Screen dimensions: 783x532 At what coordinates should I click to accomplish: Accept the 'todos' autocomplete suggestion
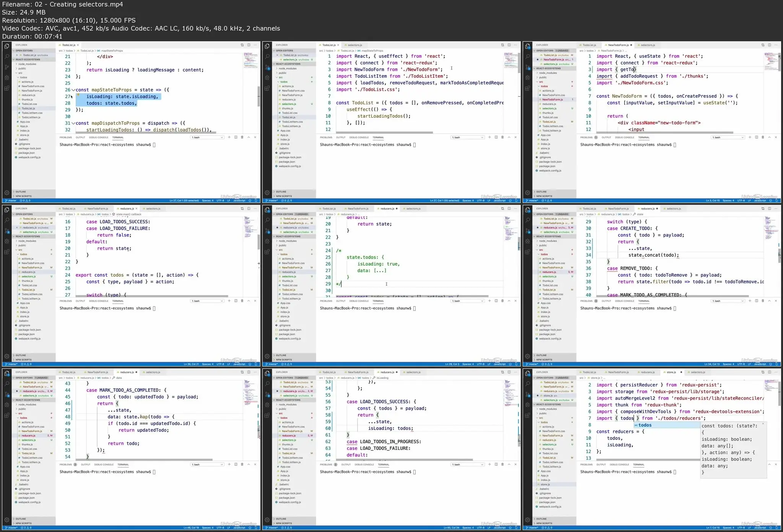point(645,425)
